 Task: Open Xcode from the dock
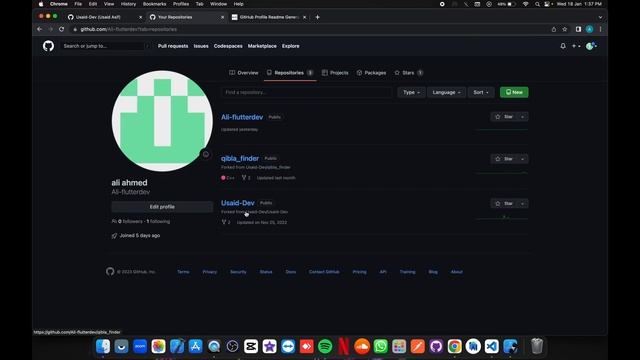click(177, 346)
